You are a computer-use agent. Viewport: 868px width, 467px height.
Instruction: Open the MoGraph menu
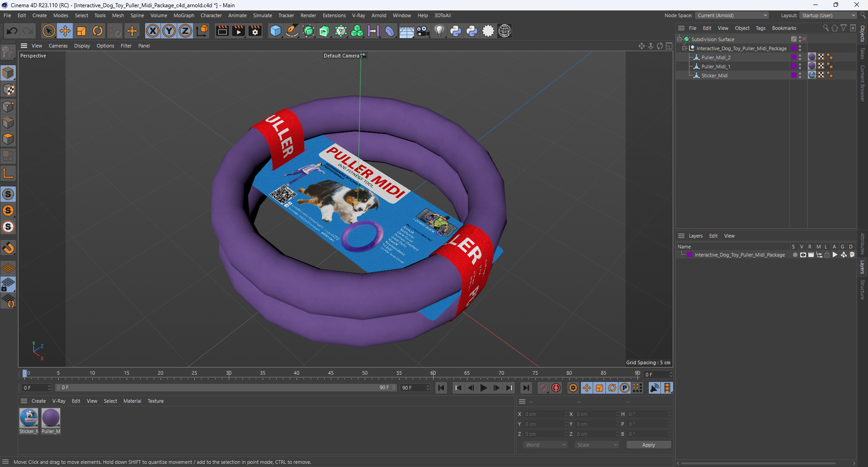tap(184, 15)
